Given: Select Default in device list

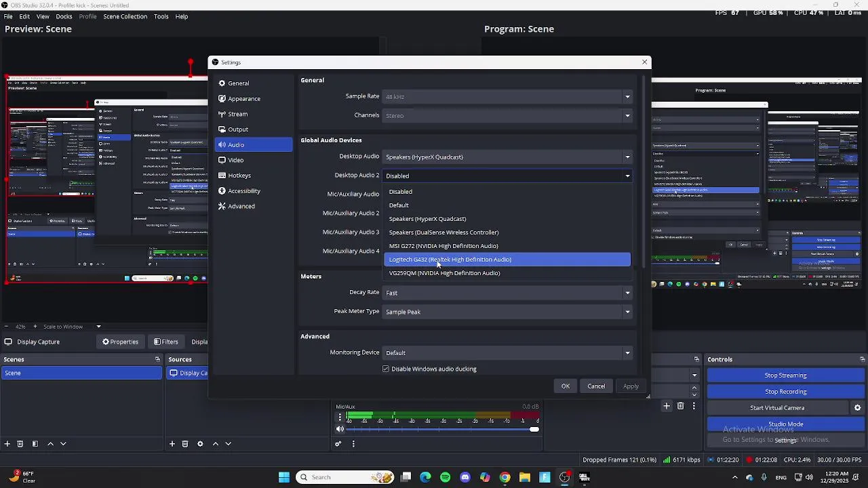Looking at the screenshot, I should point(507,205).
